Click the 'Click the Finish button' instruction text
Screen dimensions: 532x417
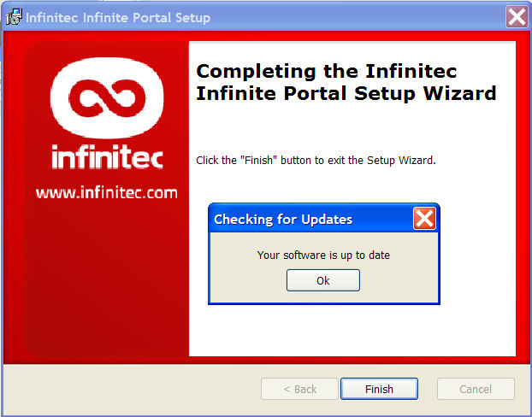coord(316,160)
